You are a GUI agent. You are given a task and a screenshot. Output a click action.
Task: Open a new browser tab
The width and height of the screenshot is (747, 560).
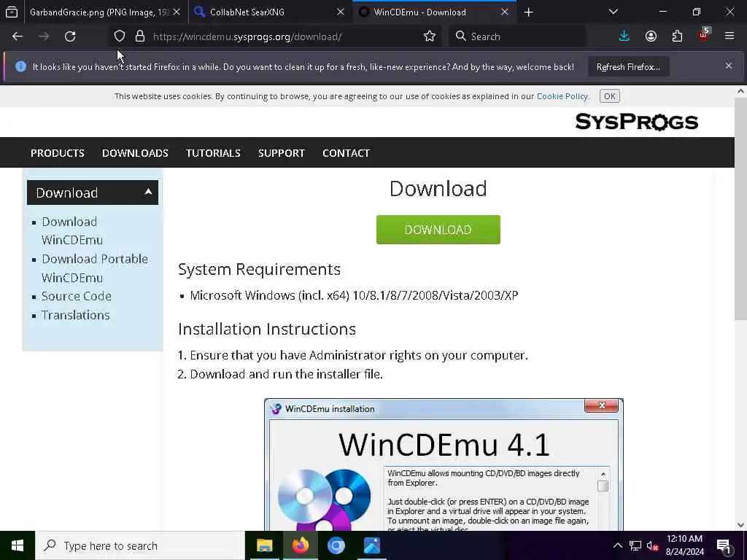coord(528,12)
